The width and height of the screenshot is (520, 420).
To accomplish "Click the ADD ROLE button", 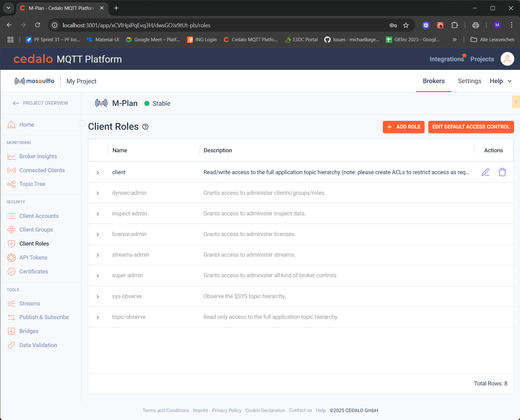I will click(404, 127).
